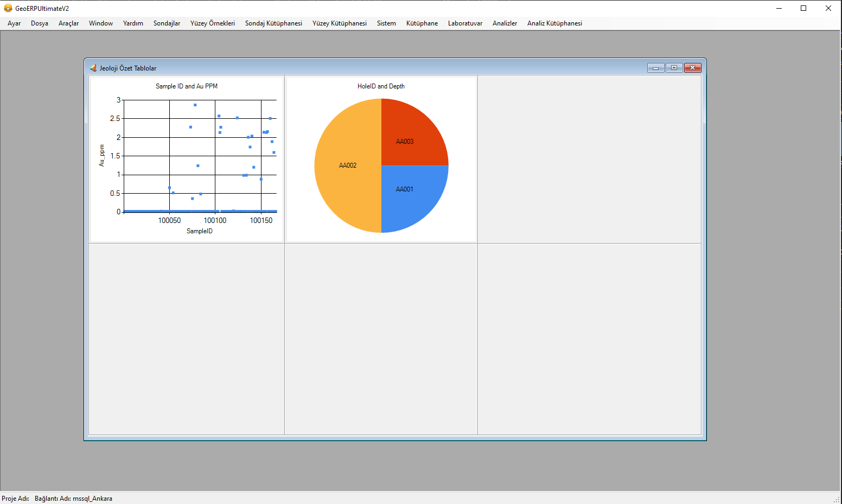This screenshot has height=504, width=842.
Task: Click the Jeoloji Özet Tablolar window icon
Action: click(x=93, y=68)
